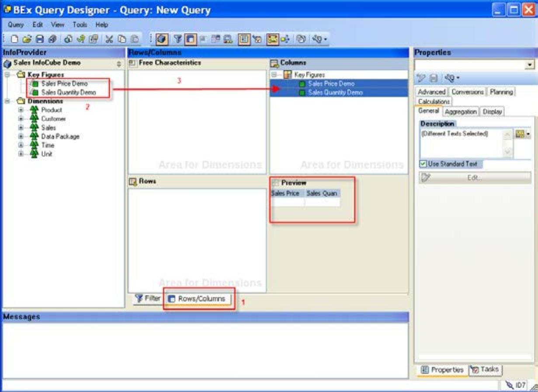Click the greyed disk icon in the Properties toolbar
Viewport: 538px width, 392px height.
(434, 78)
